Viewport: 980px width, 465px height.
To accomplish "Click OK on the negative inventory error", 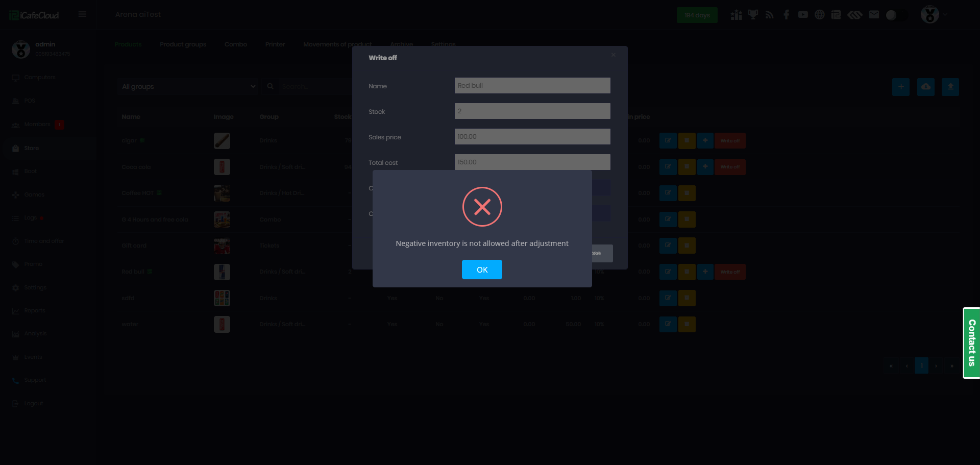I will pos(481,270).
